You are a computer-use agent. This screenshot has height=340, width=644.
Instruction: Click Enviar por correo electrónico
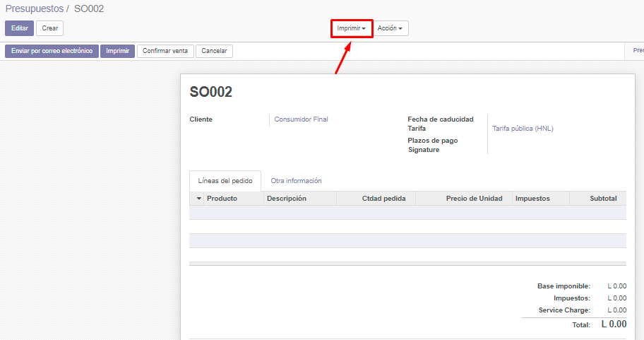click(52, 51)
